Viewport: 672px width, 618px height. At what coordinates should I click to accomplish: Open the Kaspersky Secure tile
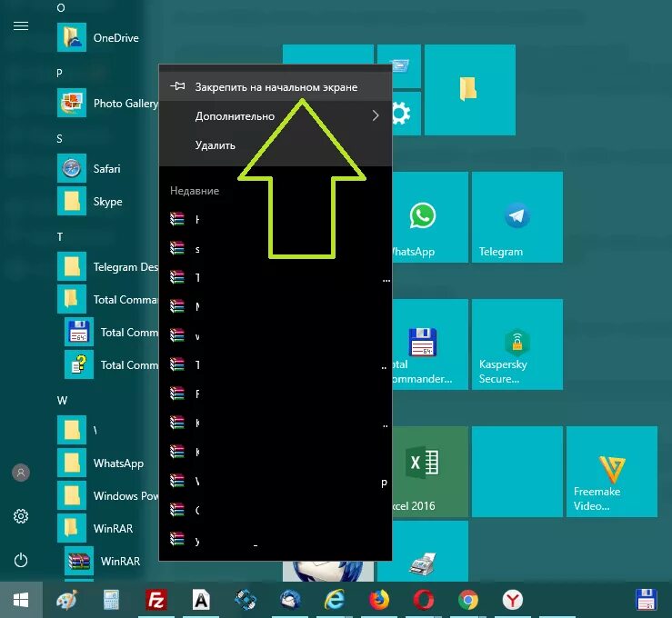click(x=517, y=344)
